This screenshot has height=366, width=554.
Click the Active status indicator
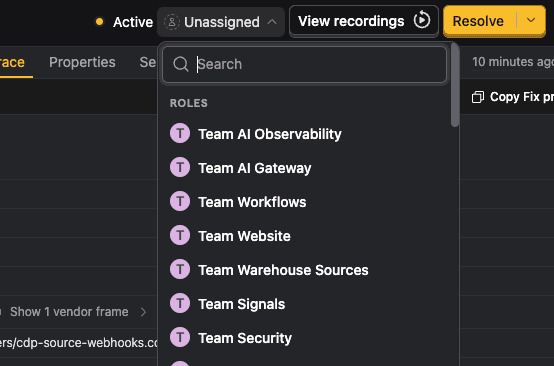pos(124,22)
